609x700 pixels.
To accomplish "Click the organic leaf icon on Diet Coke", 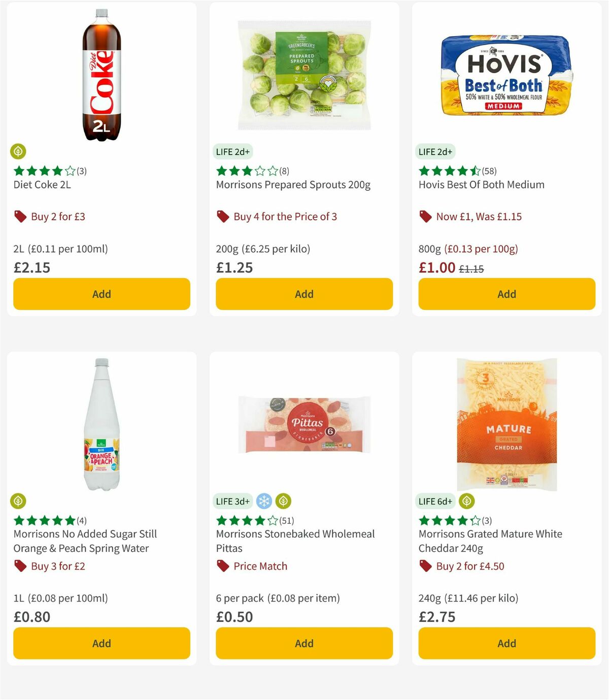I will click(19, 152).
